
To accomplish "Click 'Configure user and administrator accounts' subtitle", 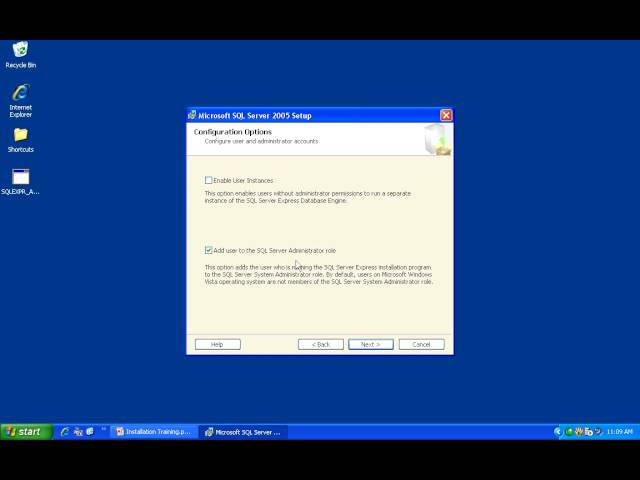I will pos(261,141).
